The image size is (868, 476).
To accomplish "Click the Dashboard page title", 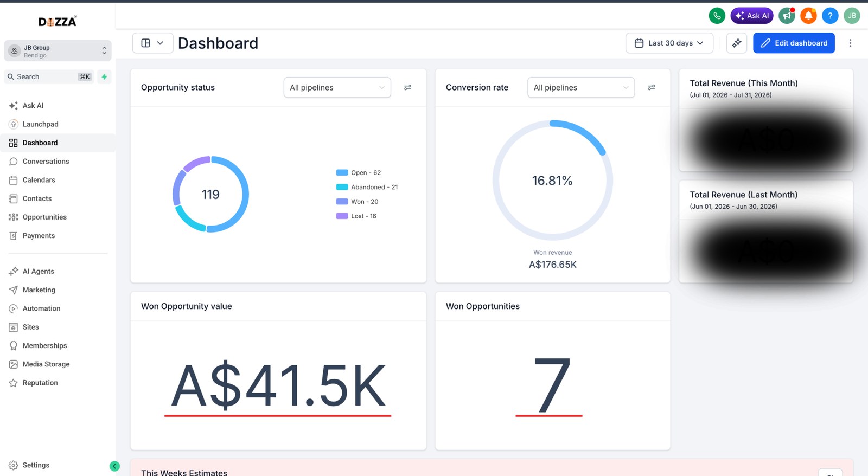I will pyautogui.click(x=218, y=43).
